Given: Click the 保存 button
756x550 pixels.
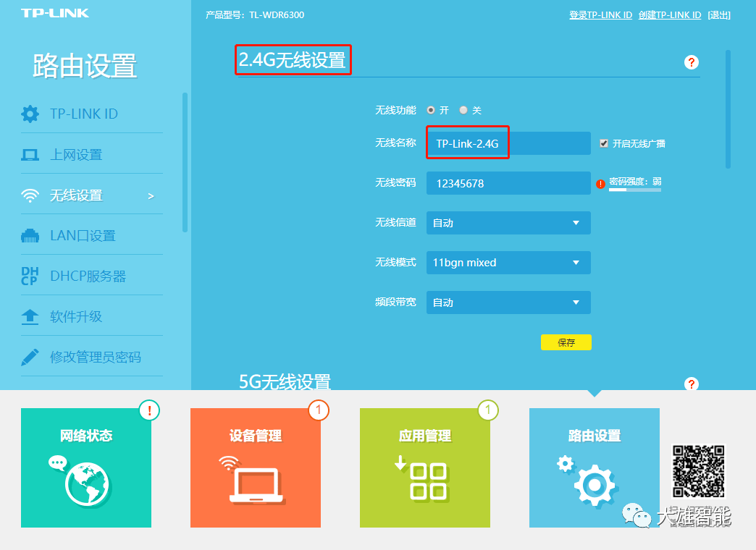Looking at the screenshot, I should click(x=566, y=342).
